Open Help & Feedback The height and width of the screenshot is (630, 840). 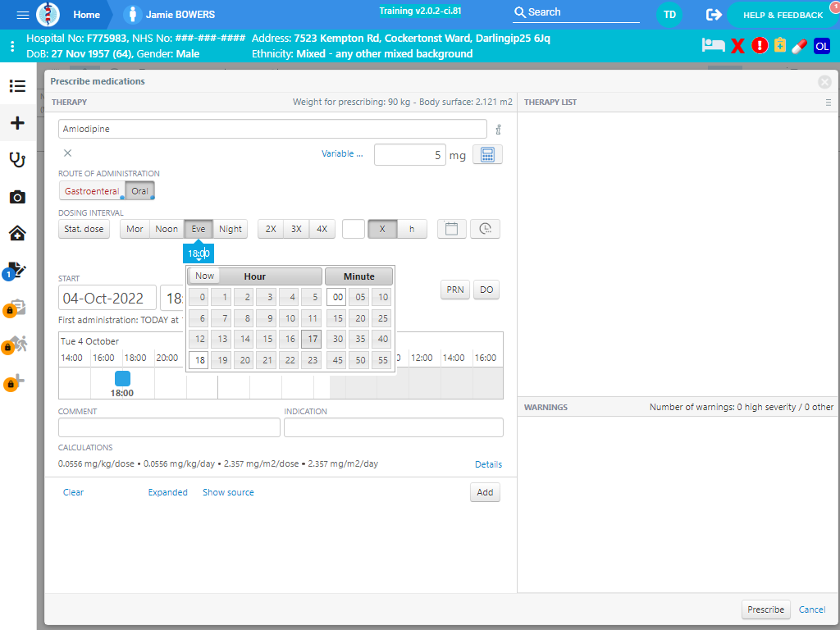[x=783, y=15]
